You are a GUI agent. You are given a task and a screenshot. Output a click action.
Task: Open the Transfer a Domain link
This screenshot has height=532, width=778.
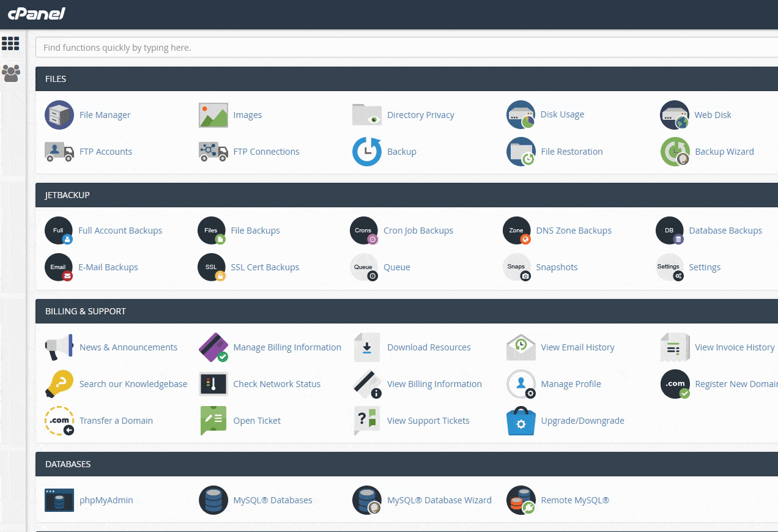pos(116,421)
